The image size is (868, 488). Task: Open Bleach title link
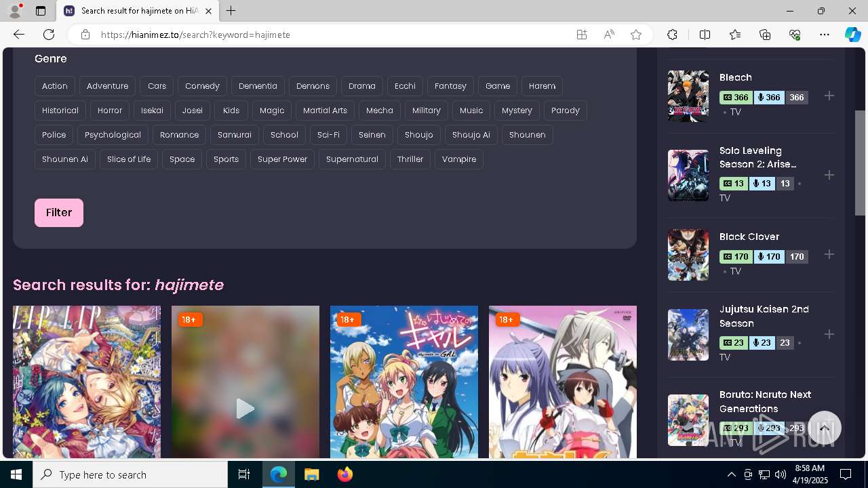pyautogui.click(x=736, y=77)
